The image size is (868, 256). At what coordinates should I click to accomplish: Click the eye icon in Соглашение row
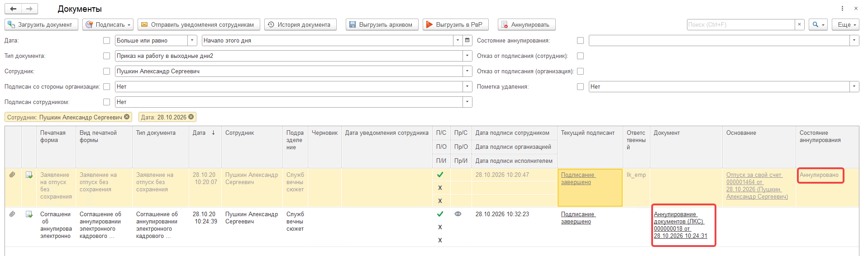coord(458,214)
